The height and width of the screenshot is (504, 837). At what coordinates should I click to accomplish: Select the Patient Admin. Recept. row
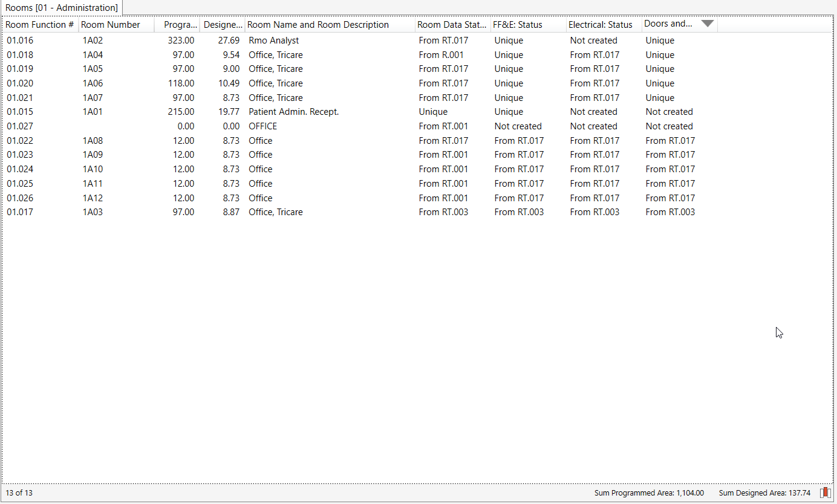293,112
